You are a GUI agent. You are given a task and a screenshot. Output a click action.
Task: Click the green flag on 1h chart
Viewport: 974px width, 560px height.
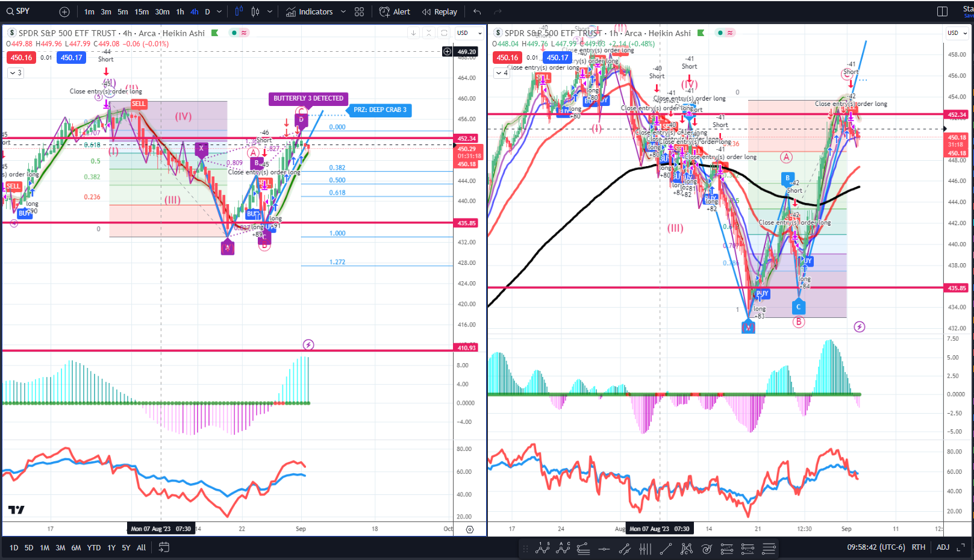click(701, 33)
